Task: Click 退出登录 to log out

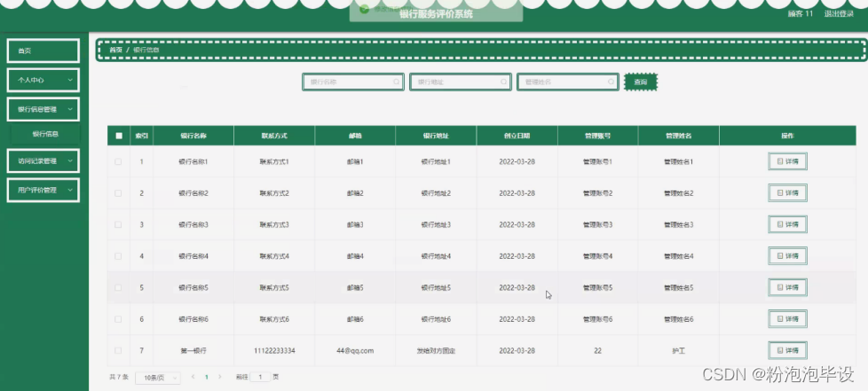Action: (839, 14)
